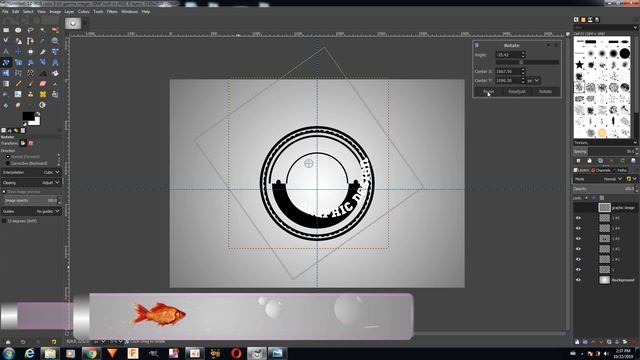
Task: Click the Angle field stepper arrows
Action: (x=523, y=54)
